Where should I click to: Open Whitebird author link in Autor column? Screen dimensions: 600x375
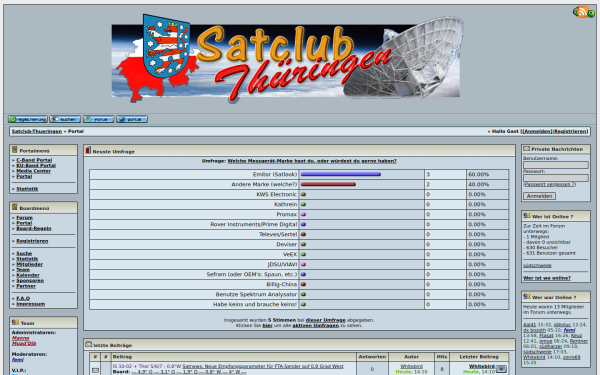pyautogui.click(x=411, y=366)
